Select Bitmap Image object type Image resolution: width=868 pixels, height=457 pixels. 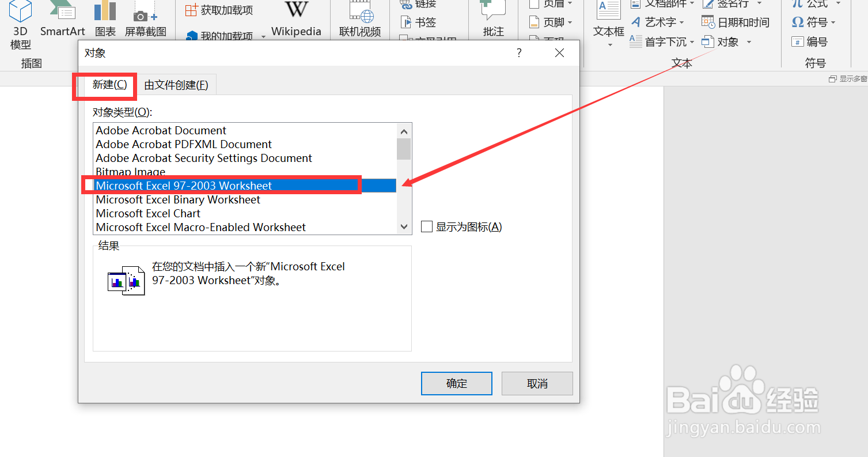tap(245, 172)
